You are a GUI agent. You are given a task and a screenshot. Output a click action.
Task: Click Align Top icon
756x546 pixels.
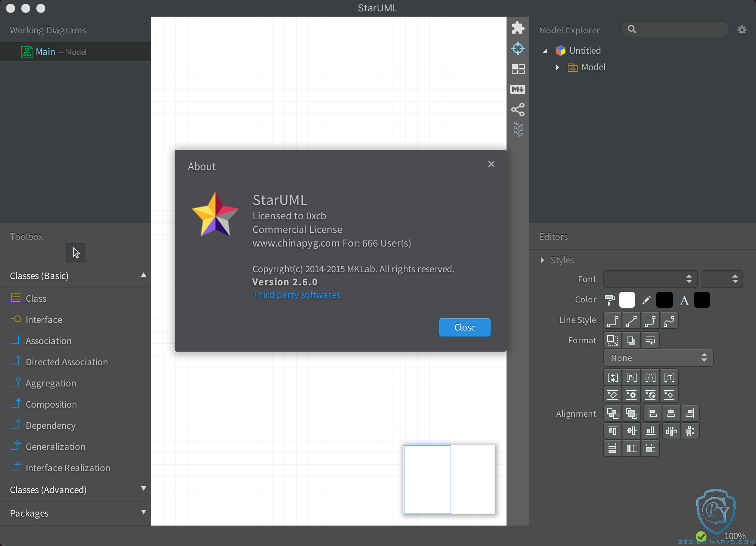coord(613,431)
